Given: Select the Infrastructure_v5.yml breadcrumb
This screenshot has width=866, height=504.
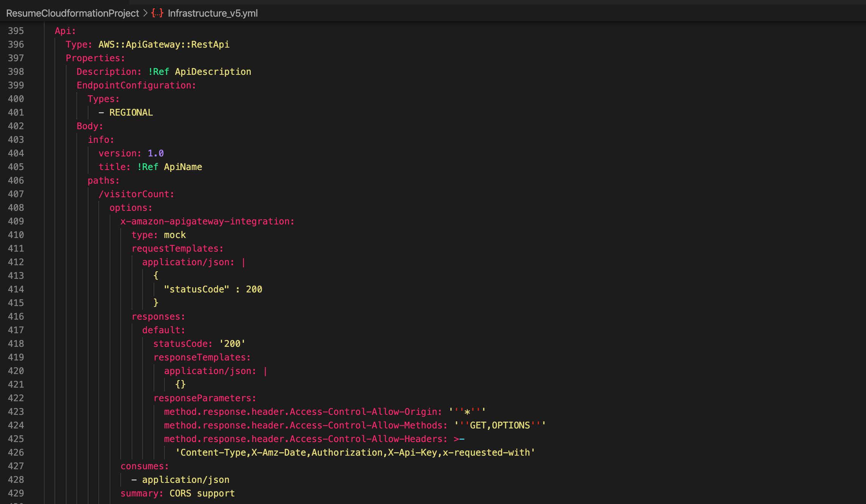Looking at the screenshot, I should click(213, 13).
